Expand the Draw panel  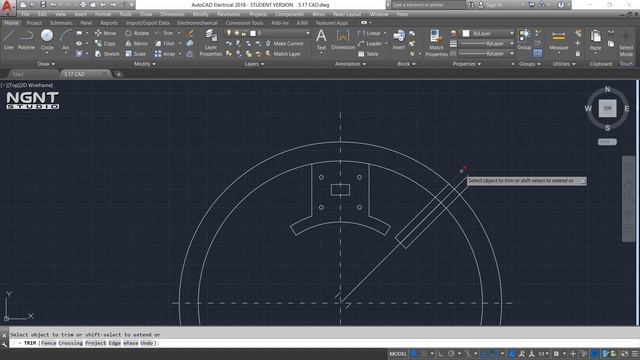tap(46, 64)
